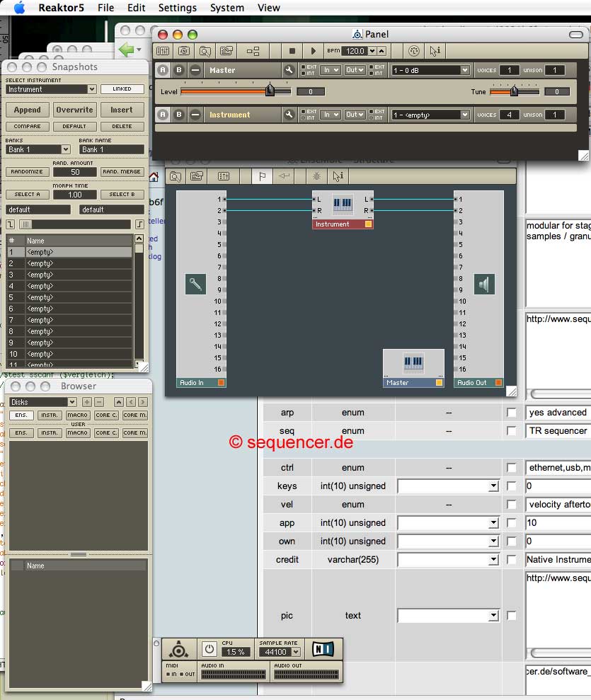Screen dimensions: 591x700
Task: Click the Stop button in Panel toolbar
Action: click(x=292, y=51)
